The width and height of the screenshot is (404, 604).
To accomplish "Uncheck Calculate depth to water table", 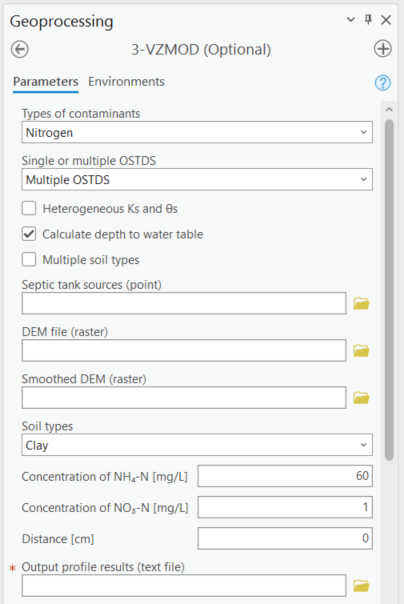I will point(29,234).
